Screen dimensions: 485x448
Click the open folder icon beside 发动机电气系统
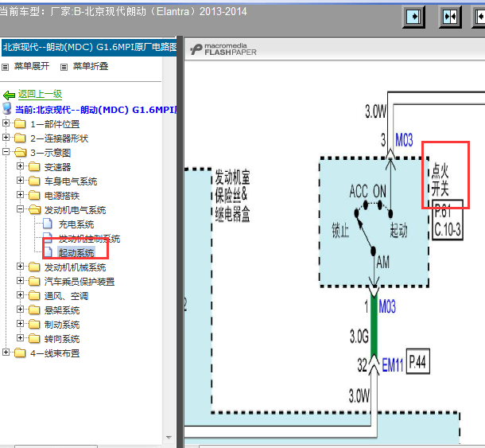point(35,210)
